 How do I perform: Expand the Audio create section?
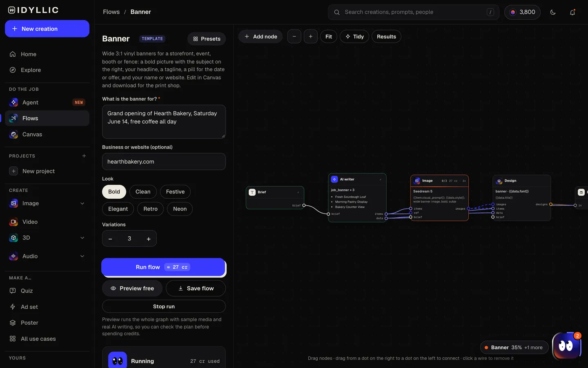pyautogui.click(x=82, y=256)
